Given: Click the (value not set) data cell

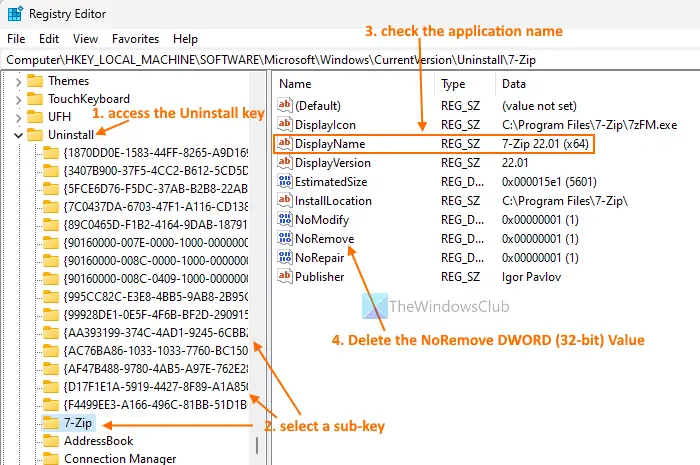Looking at the screenshot, I should (539, 106).
